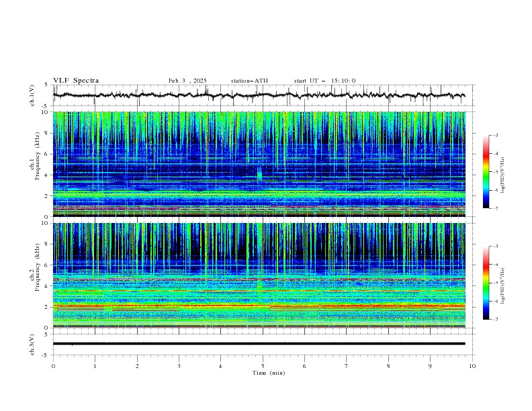532x411 pixels.
Task: Click the "VLF Spectra" plot title
Action: point(76,81)
